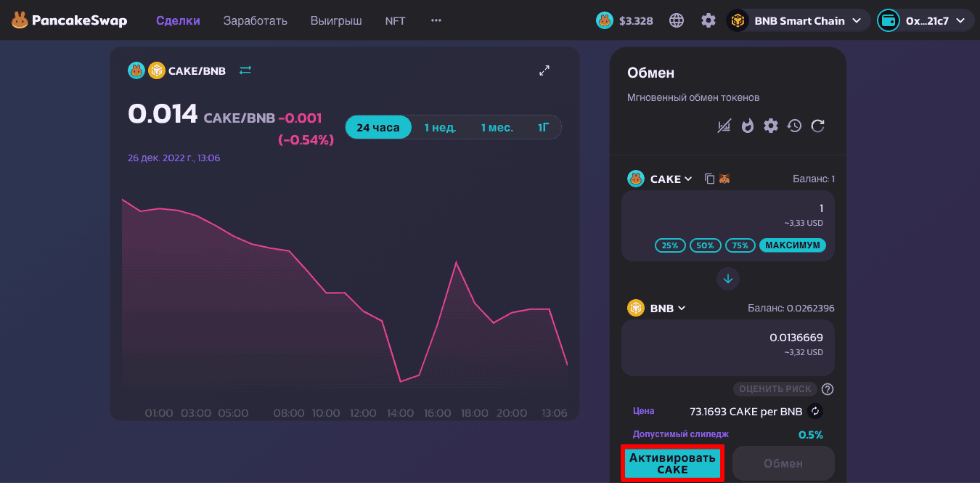Click the CAKE token icon in chart header
The width and height of the screenshot is (980, 485).
click(136, 70)
